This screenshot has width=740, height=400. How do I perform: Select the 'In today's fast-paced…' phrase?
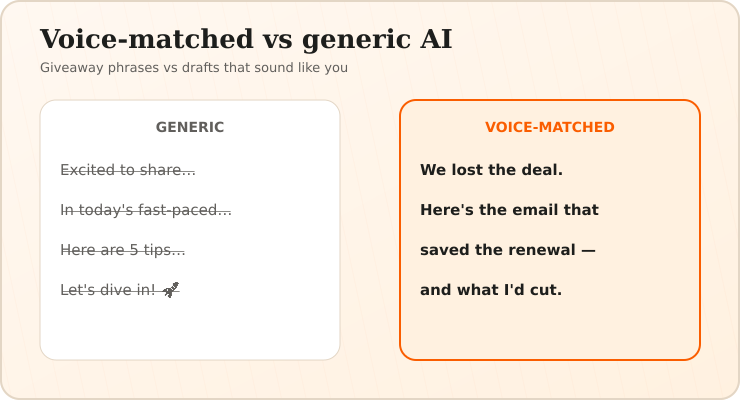tap(146, 210)
